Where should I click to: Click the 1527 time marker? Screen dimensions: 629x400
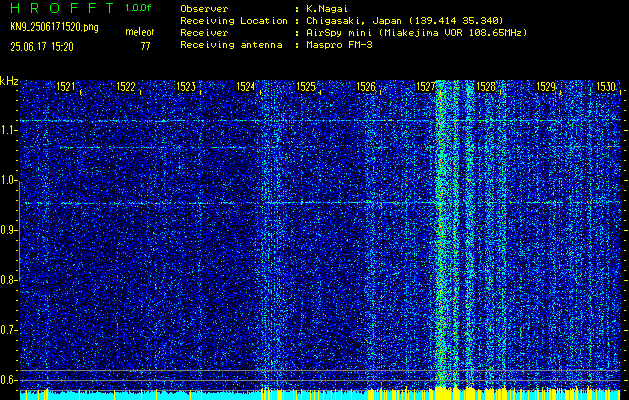coord(426,87)
